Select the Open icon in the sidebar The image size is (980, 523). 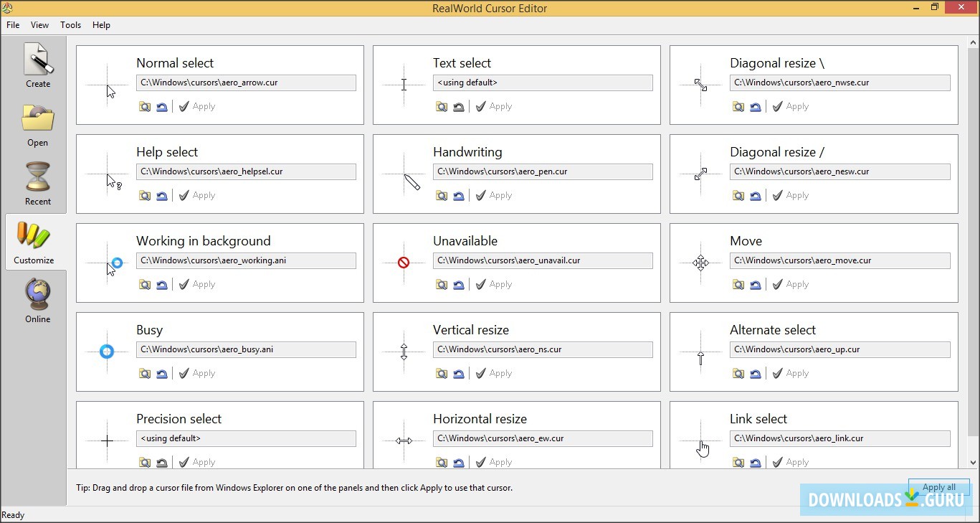tap(37, 123)
